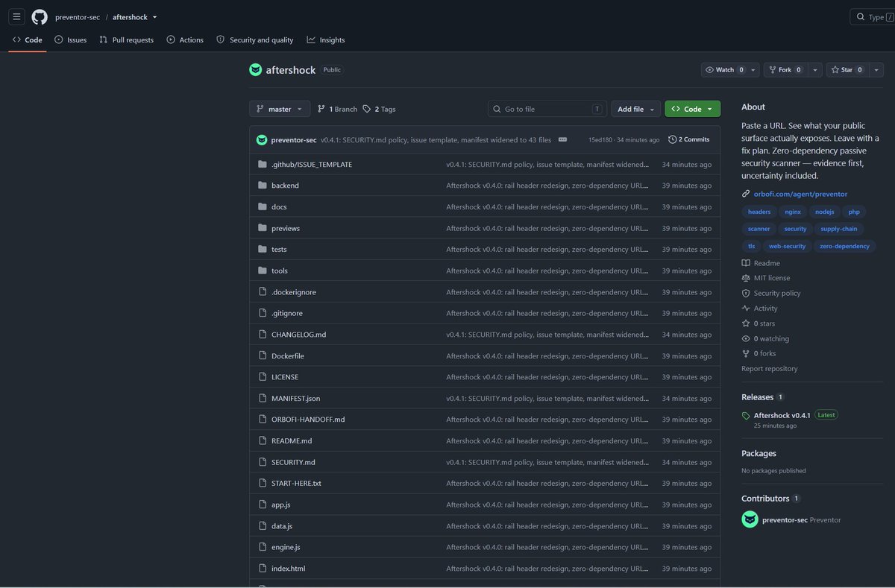Image resolution: width=895 pixels, height=588 pixels.
Task: Click the file icon beside CHANGELOG.md
Action: pos(263,335)
